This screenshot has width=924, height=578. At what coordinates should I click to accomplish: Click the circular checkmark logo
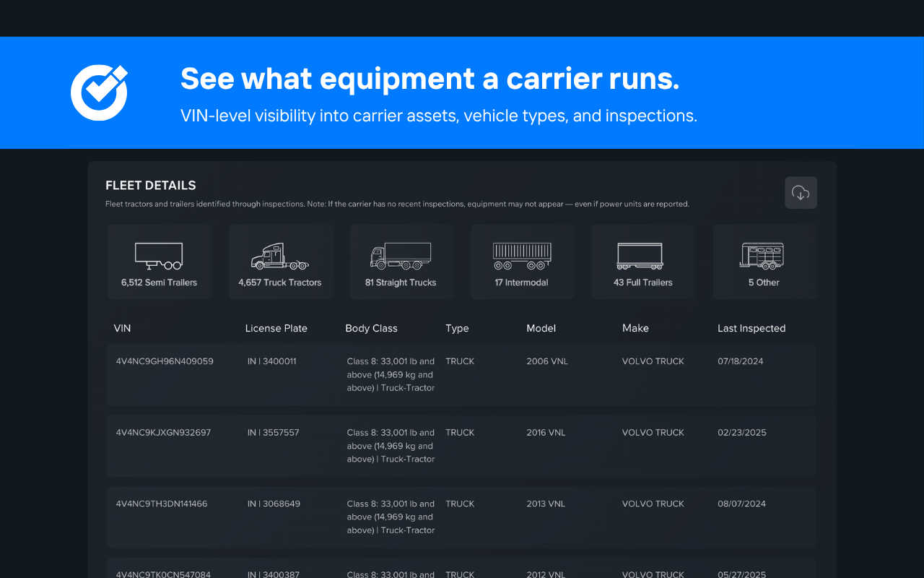tap(98, 92)
